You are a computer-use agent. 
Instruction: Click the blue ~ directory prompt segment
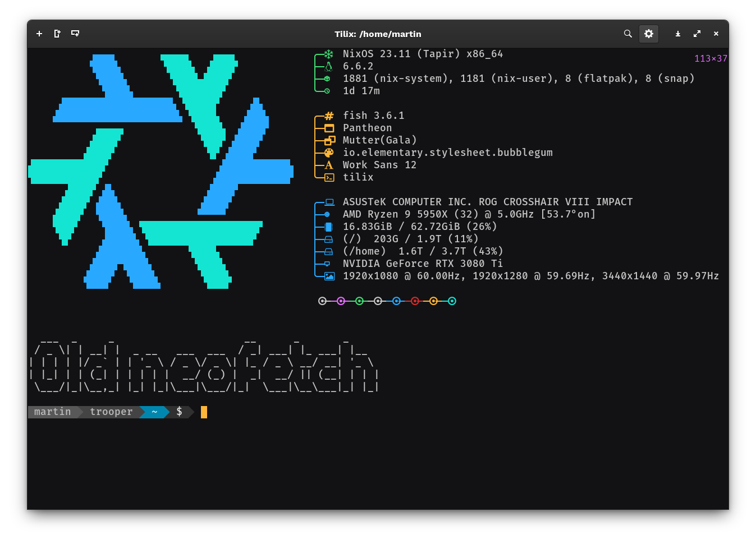tap(154, 412)
